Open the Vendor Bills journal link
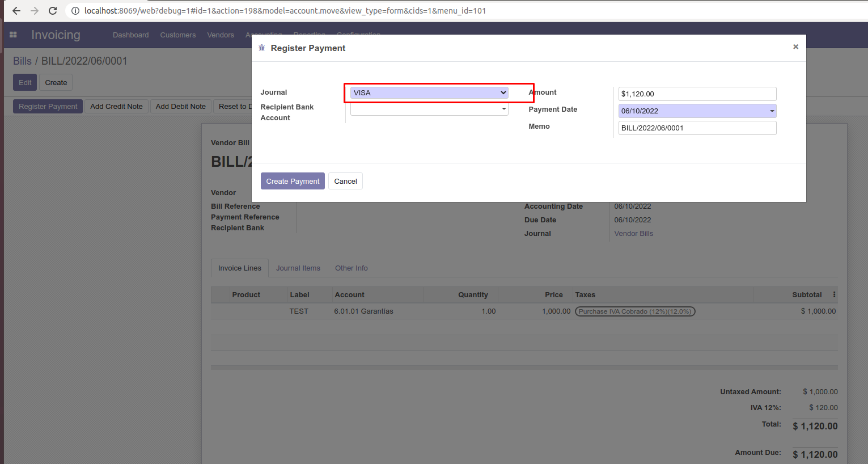 [633, 233]
